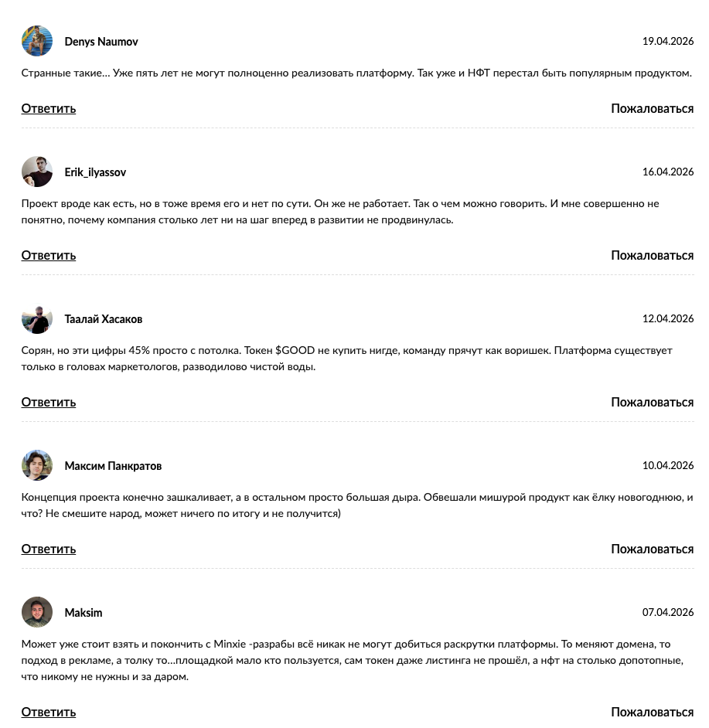Open Denys Naumov's profile name
Image resolution: width=709 pixels, height=728 pixels.
[x=101, y=42]
